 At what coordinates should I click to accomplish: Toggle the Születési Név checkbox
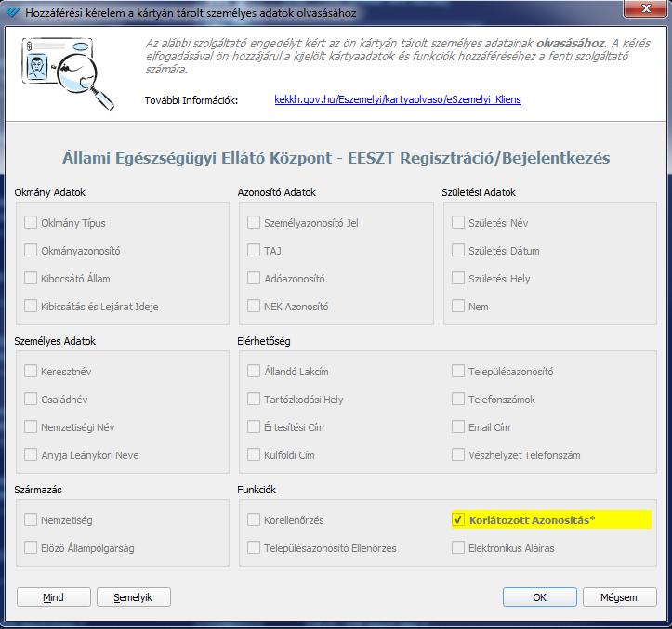458,222
